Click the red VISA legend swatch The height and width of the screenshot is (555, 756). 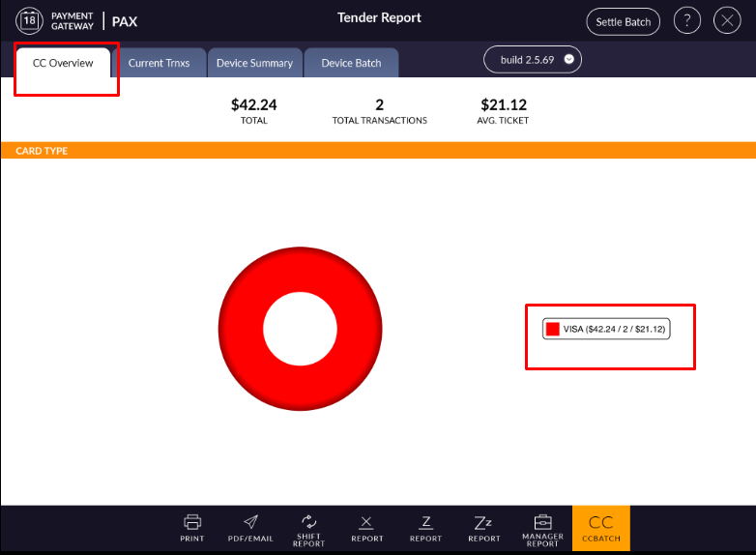pyautogui.click(x=553, y=330)
